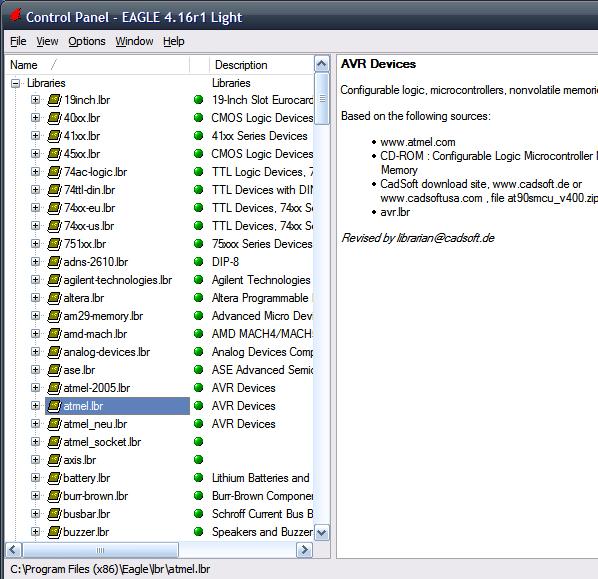Click the atmel_neu.lbr library icon
Viewport: 598px width, 579px height.
[x=54, y=424]
